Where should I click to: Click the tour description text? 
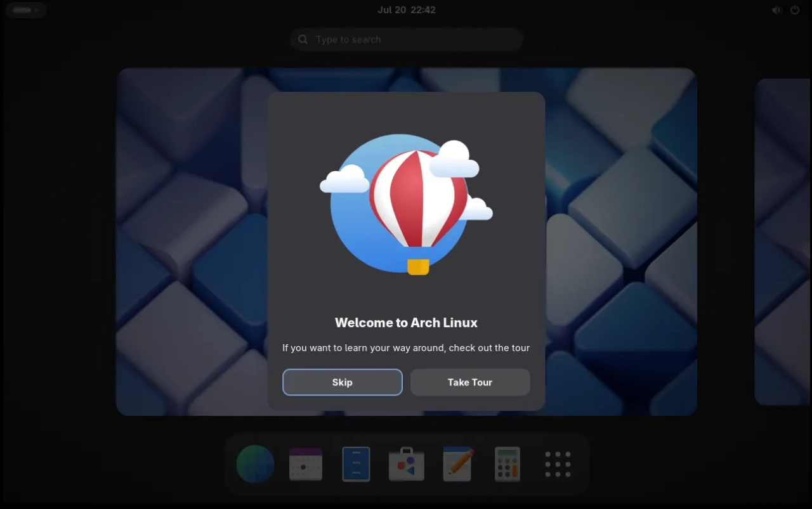[407, 348]
